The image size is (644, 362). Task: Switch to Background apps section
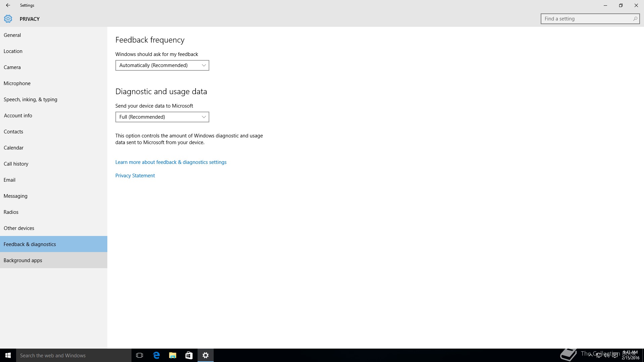tap(23, 260)
